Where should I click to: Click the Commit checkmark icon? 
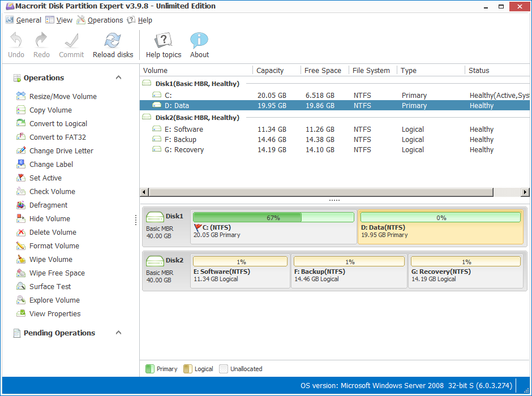(x=71, y=40)
